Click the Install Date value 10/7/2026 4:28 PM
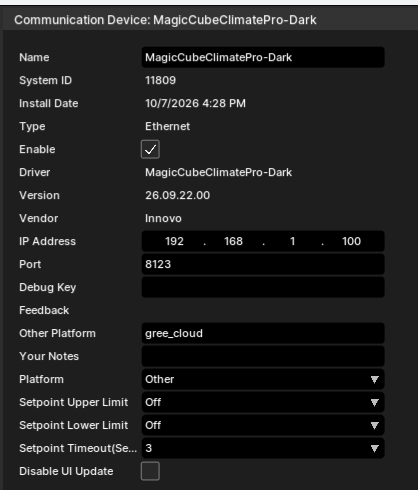418x490 pixels. point(195,103)
